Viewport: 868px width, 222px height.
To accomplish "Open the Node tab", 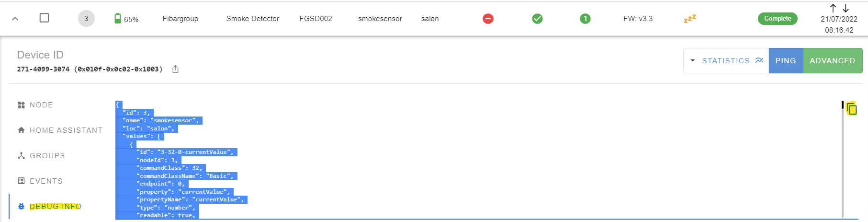I will click(35, 105).
